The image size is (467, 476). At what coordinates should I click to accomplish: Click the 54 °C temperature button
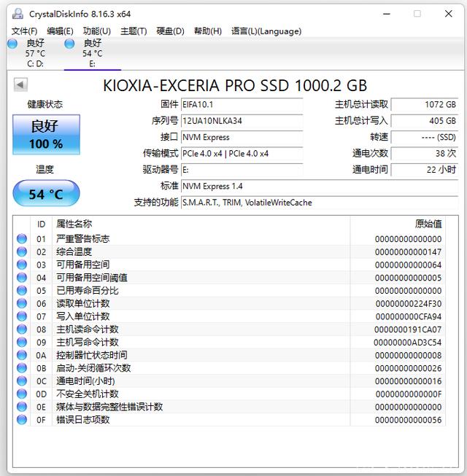tap(46, 194)
